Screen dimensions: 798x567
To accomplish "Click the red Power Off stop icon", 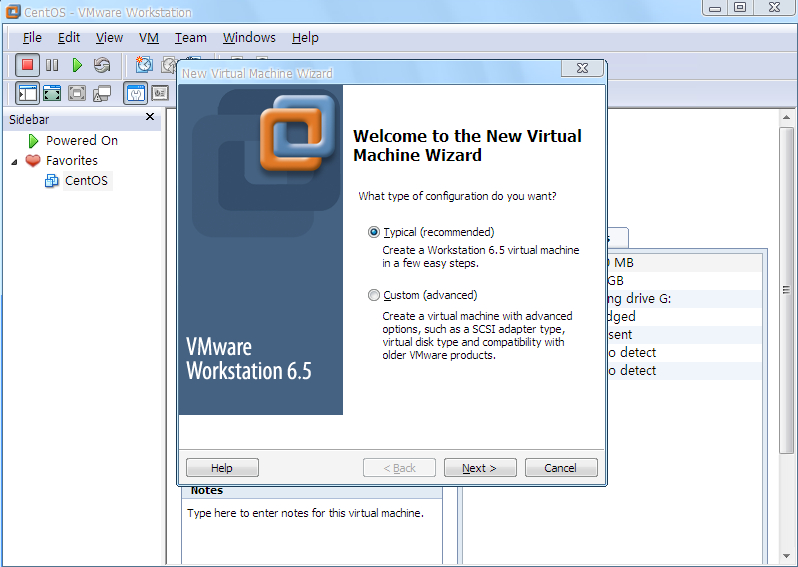I will [x=27, y=65].
